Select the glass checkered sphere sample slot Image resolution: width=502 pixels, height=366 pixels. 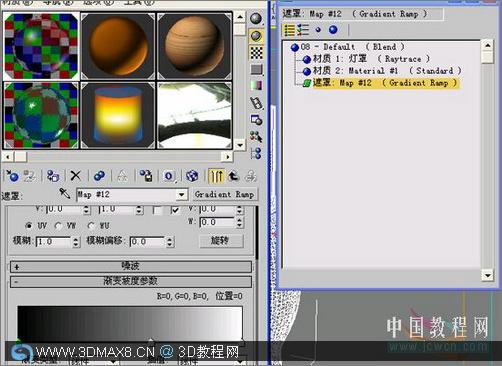click(41, 115)
